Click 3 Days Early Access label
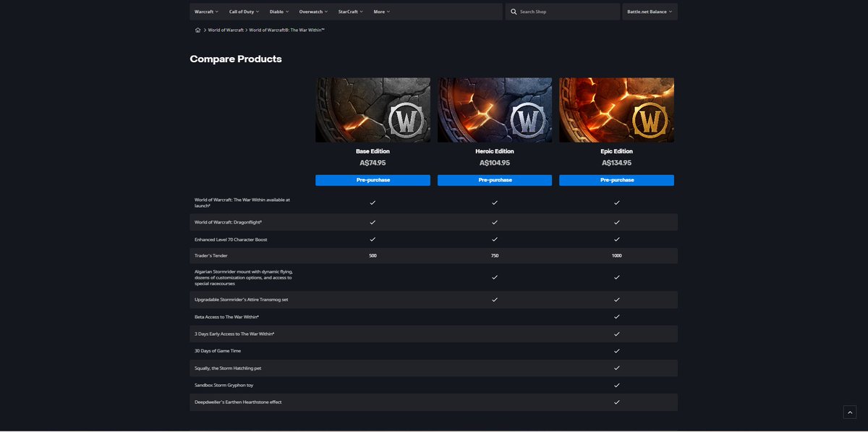This screenshot has height=432, width=868. (x=234, y=334)
